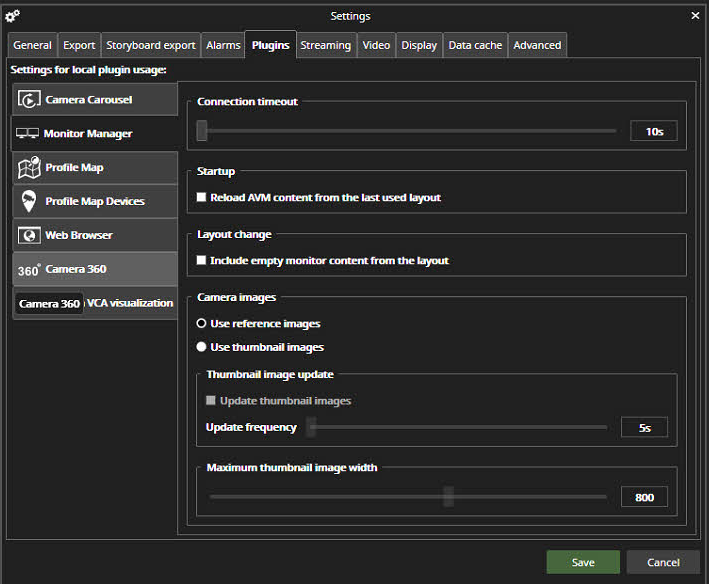Open the Streaming tab
Screen dimensions: 709x586
[325, 46]
